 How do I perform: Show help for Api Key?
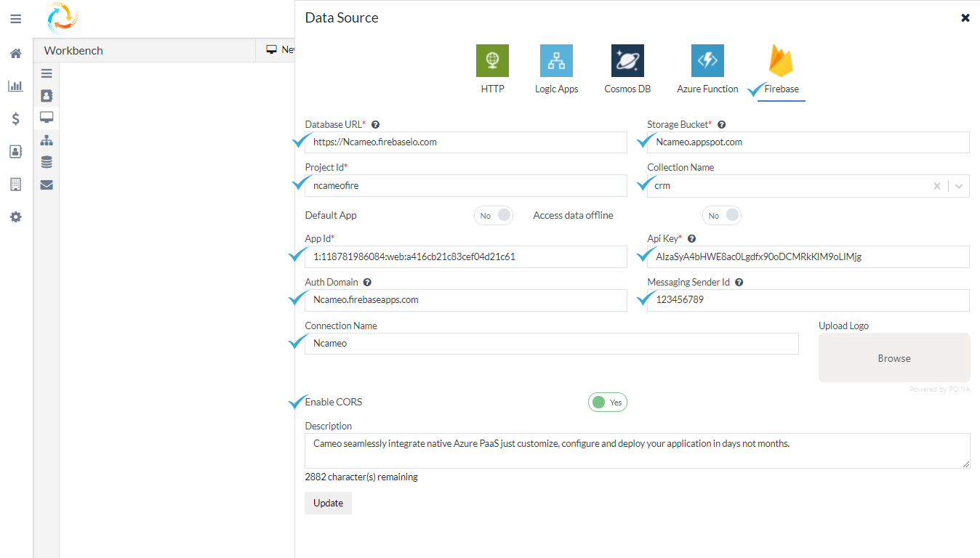point(691,239)
